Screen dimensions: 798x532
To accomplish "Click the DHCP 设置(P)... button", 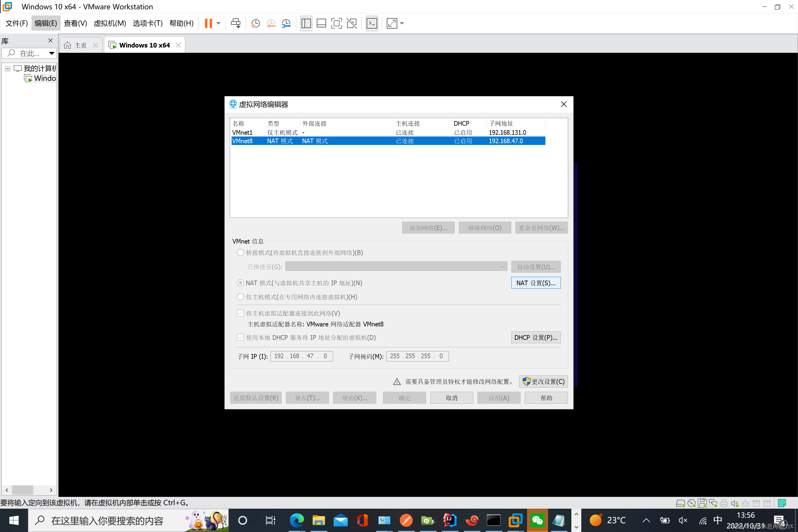I will point(536,337).
